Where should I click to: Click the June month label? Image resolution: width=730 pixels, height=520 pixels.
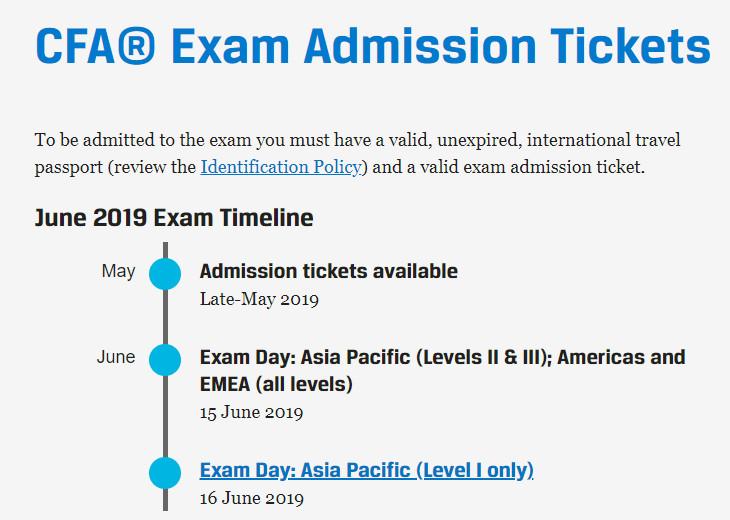(x=116, y=357)
